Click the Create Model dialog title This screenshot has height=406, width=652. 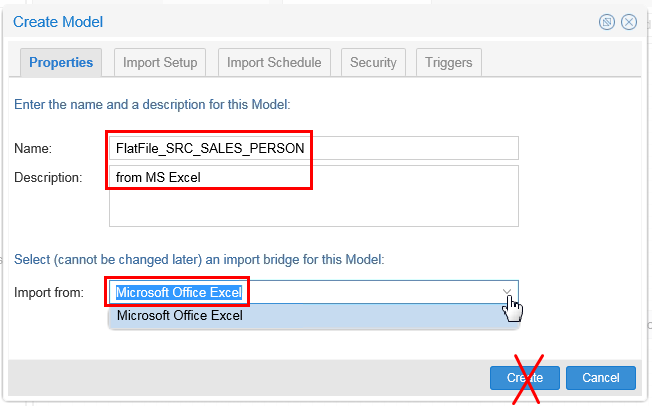coord(59,21)
